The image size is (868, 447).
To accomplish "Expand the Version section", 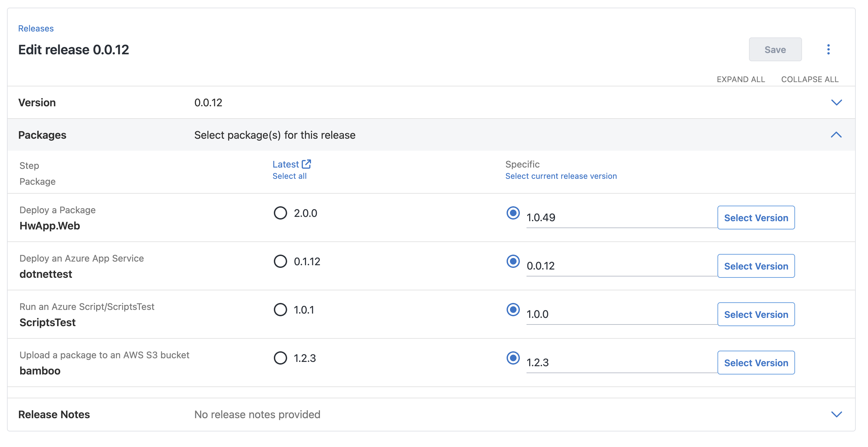I will coord(837,102).
